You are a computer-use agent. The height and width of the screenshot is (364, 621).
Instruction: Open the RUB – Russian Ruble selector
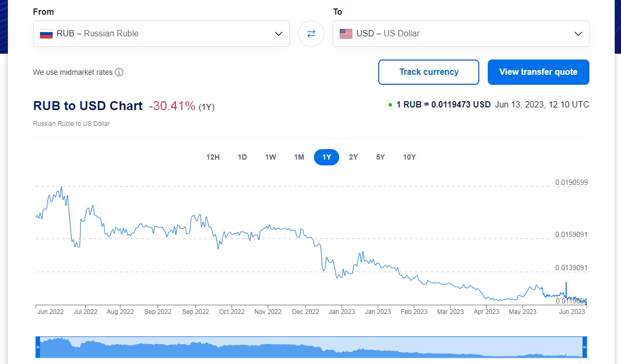coord(161,34)
